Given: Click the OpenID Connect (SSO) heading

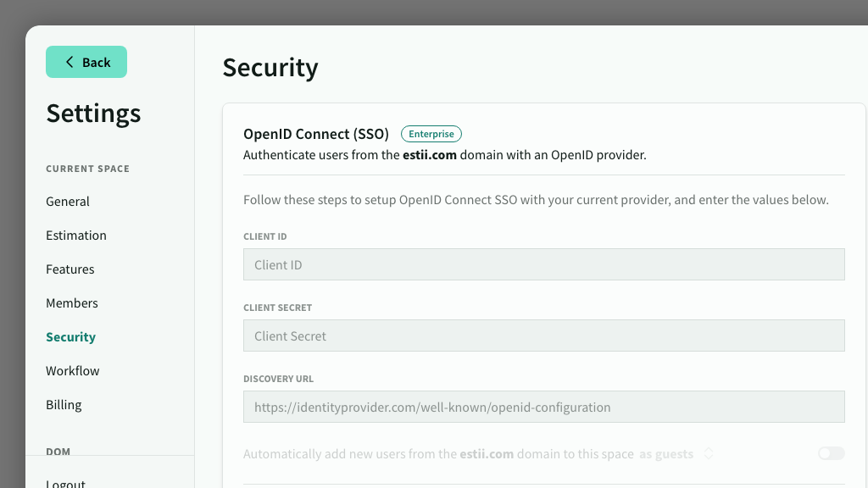Looking at the screenshot, I should coord(315,134).
